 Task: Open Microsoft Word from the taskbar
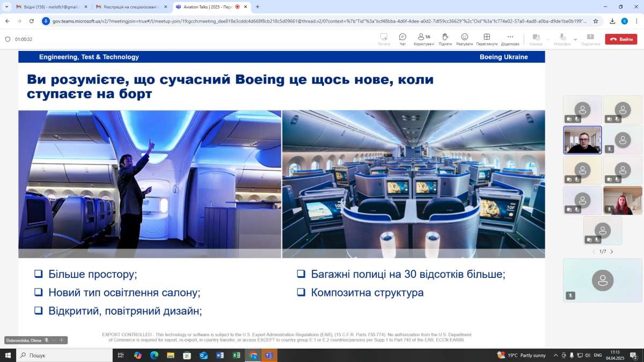[221, 355]
